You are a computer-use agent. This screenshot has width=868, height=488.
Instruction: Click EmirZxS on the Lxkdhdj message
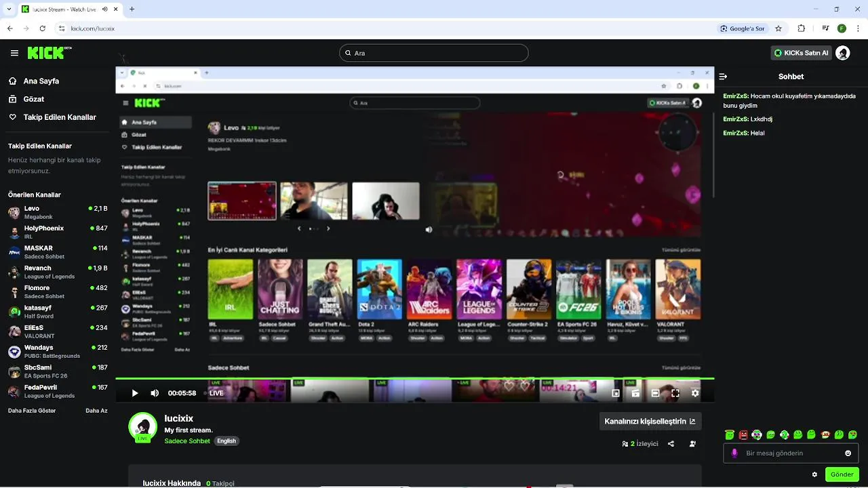[x=735, y=119]
